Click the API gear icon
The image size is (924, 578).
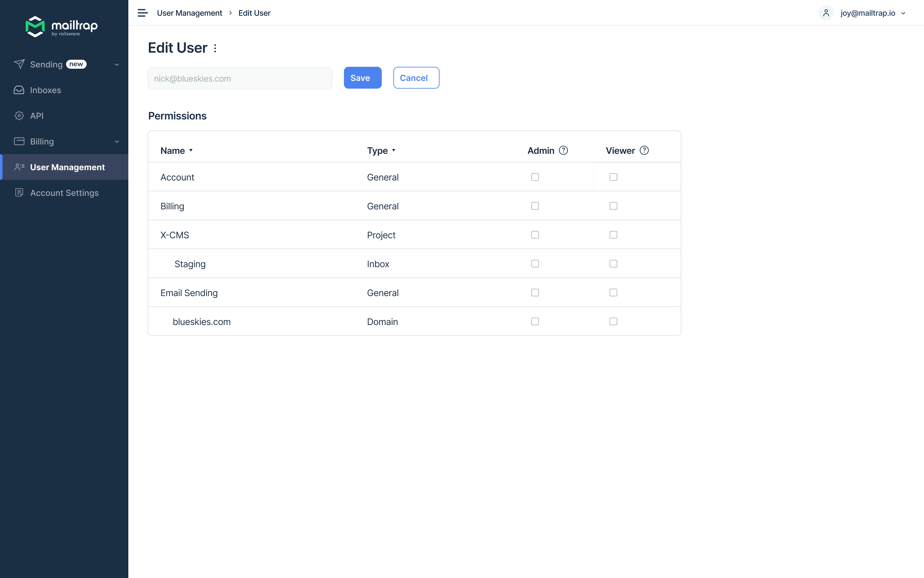[19, 116]
